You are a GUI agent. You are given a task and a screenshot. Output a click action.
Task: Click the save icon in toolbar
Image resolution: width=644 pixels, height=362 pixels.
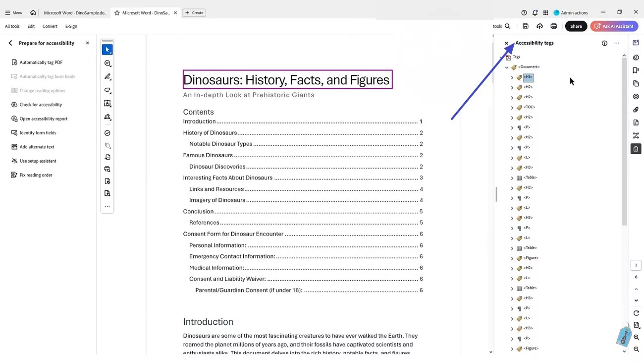coord(526,26)
